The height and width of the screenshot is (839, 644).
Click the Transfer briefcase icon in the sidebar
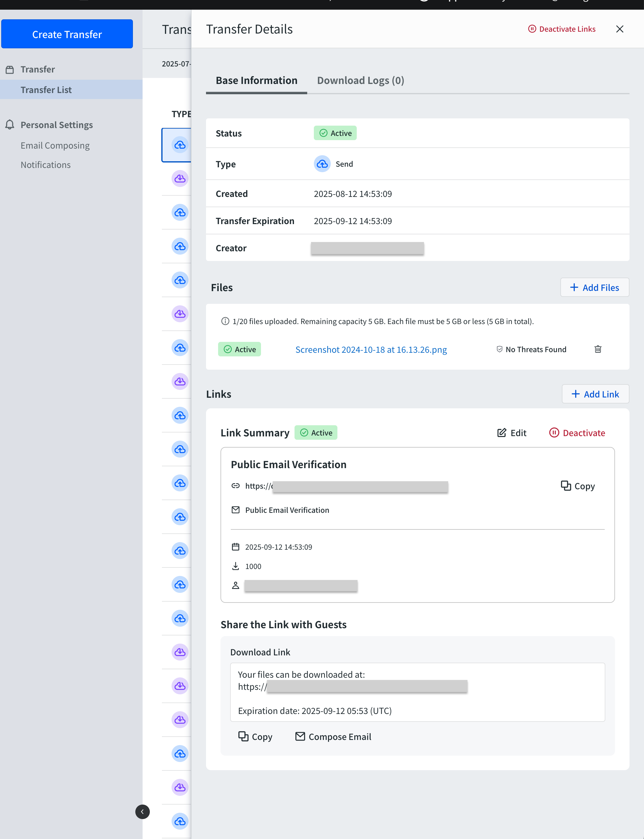click(9, 69)
